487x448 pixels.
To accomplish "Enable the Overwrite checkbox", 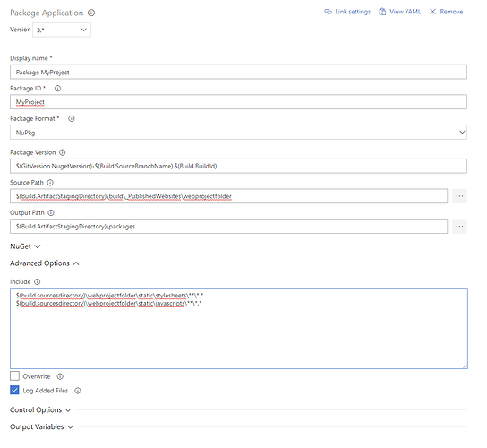I will pyautogui.click(x=14, y=376).
